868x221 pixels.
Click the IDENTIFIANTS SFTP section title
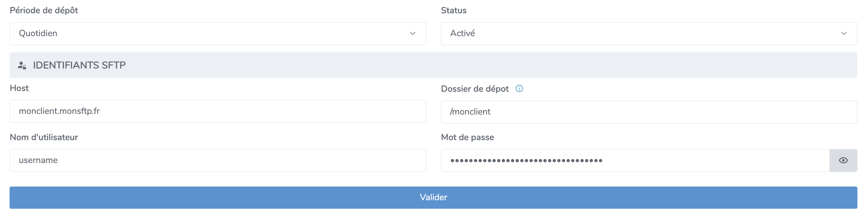coord(79,65)
